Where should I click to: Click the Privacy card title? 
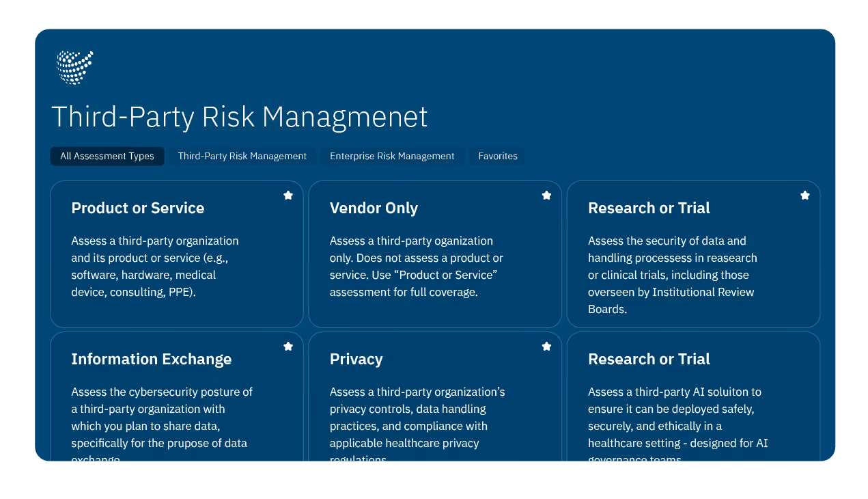356,359
